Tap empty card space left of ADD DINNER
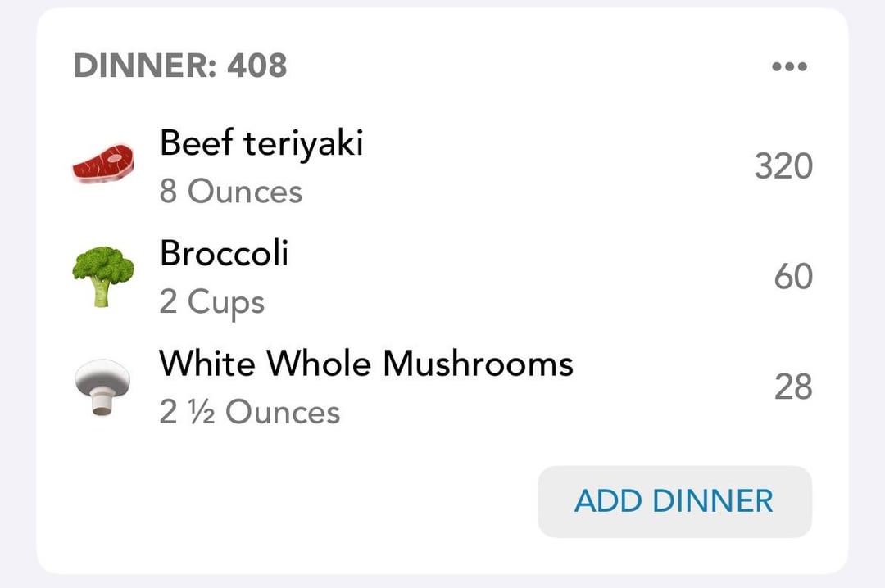Screen dimensions: 885x588 tap(282, 501)
